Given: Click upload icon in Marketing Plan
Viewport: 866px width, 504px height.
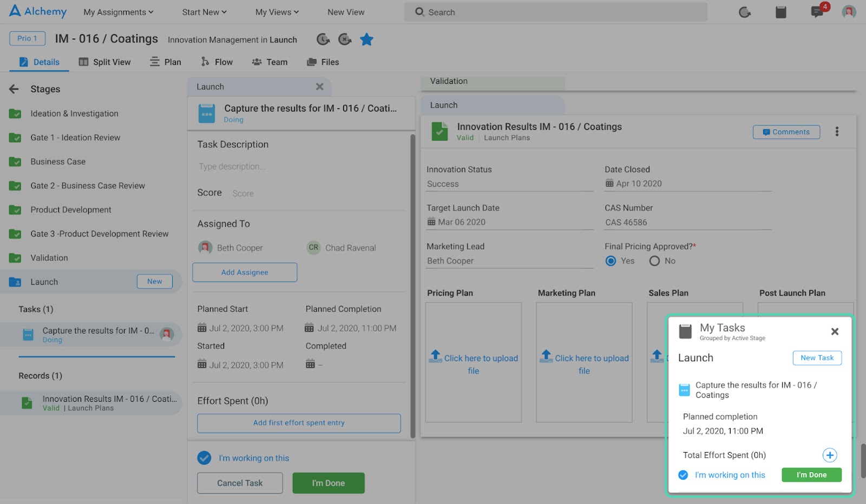Looking at the screenshot, I should pos(546,356).
